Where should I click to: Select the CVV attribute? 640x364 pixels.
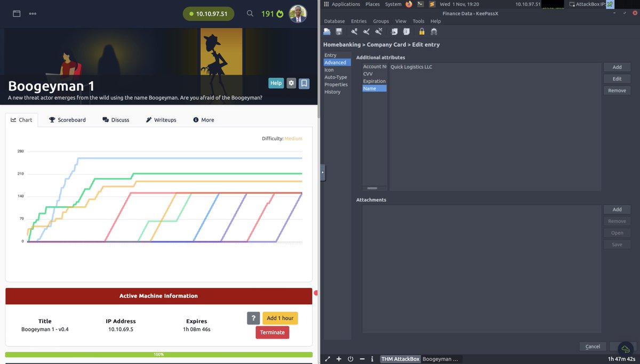coord(375,74)
